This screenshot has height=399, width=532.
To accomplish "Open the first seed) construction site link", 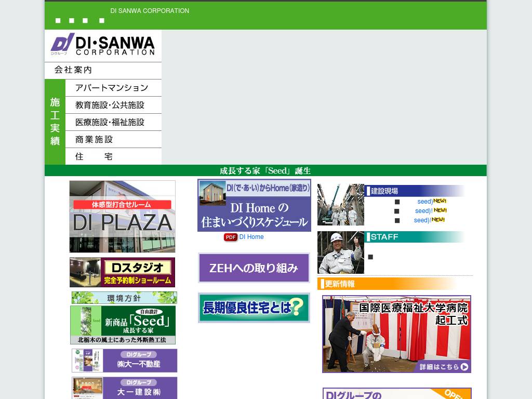I will point(425,202).
